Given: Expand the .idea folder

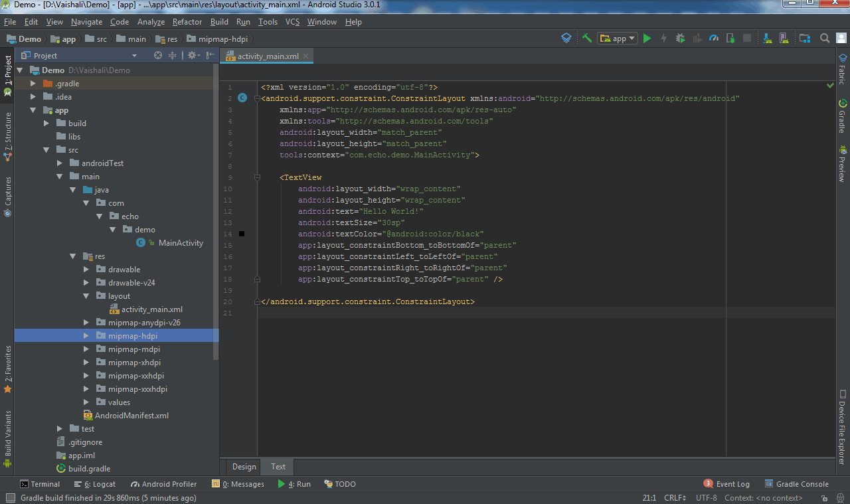Looking at the screenshot, I should pyautogui.click(x=33, y=97).
